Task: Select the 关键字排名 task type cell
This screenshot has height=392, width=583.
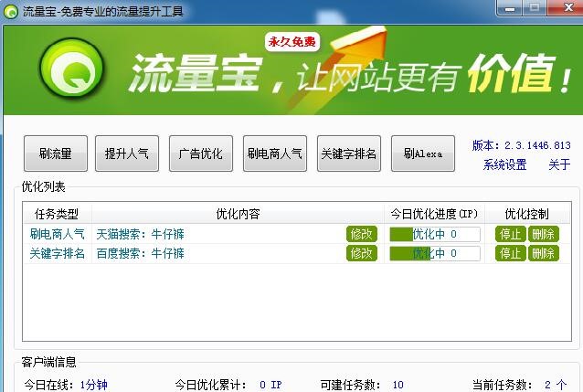Action: (x=58, y=254)
